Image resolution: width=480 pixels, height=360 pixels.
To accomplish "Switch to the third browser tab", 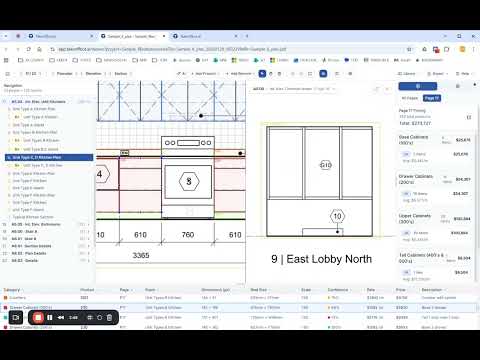I will (206, 36).
